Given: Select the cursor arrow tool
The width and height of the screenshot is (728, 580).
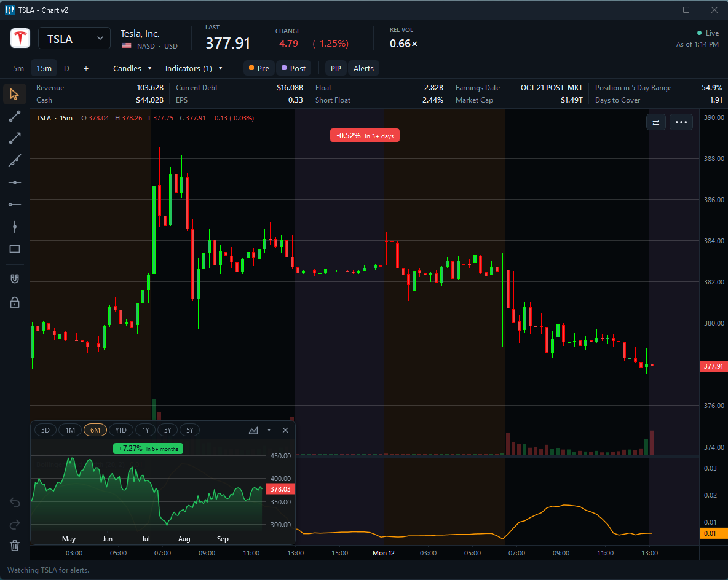Looking at the screenshot, I should pyautogui.click(x=14, y=94).
